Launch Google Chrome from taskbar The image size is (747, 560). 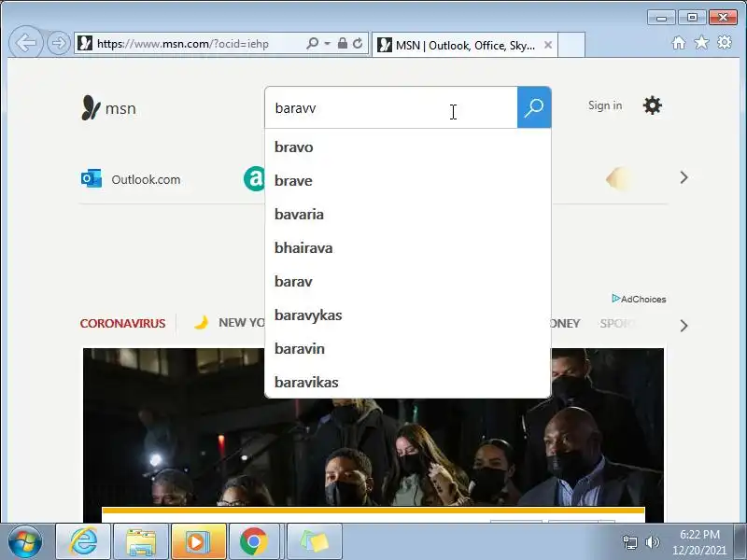point(256,541)
